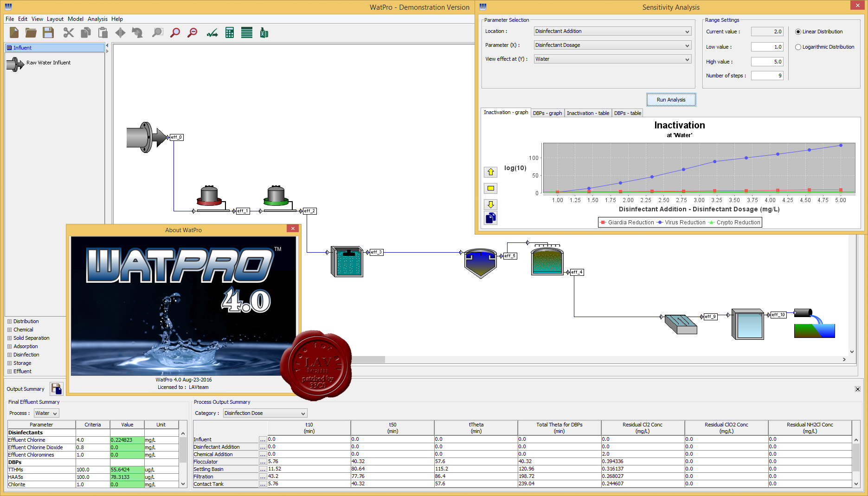
Task: Expand the Disinfection palette section
Action: click(x=26, y=355)
